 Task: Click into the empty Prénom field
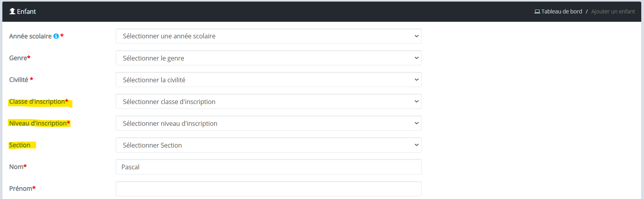click(268, 189)
